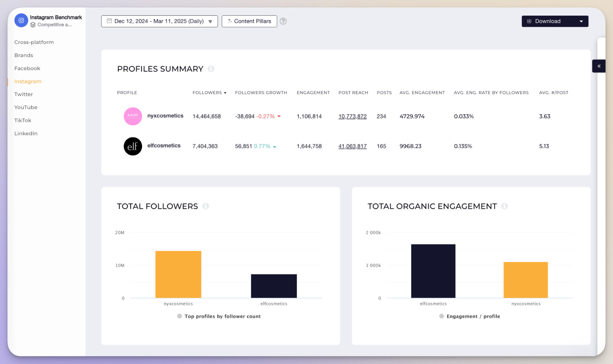
Task: Open Brands in the sidebar
Action: pos(24,55)
